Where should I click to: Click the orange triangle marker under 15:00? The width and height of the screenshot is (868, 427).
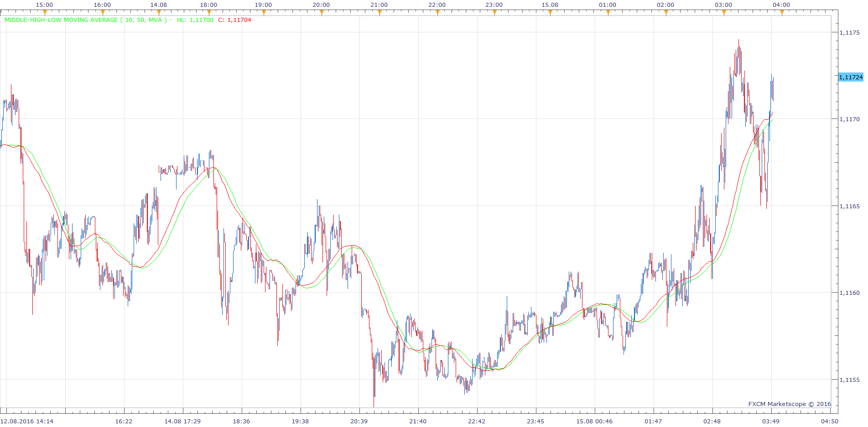tap(45, 12)
